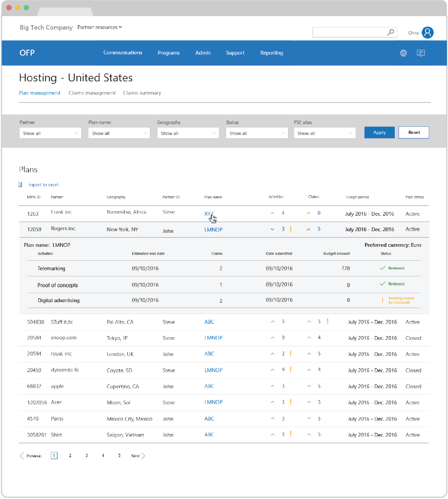Image resolution: width=448 pixels, height=499 pixels.
Task: Click the search magnifier icon
Action: (x=391, y=32)
